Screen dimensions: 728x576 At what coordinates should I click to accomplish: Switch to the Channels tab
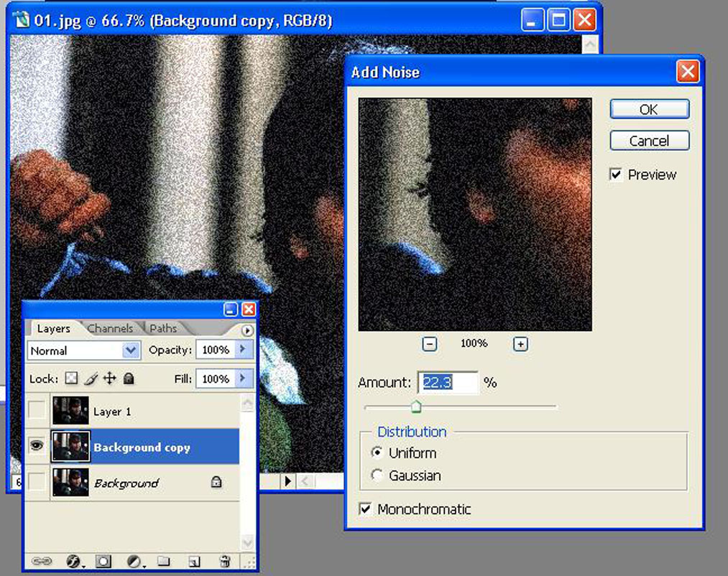110,328
